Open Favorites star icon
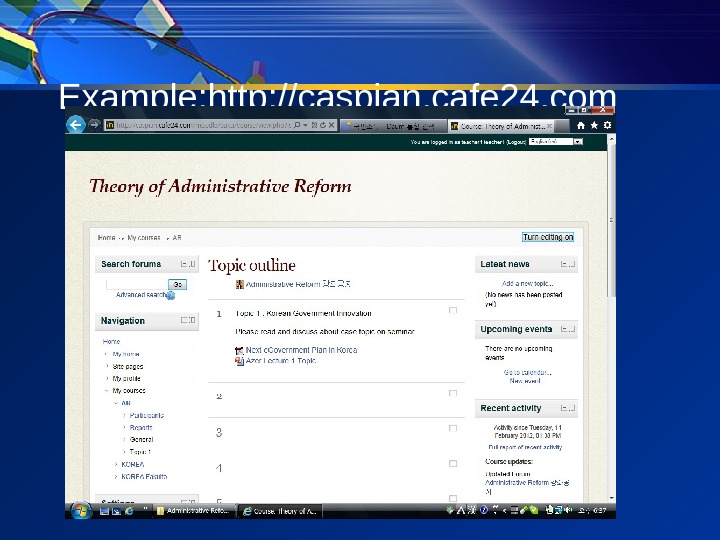This screenshot has width=720, height=540. click(594, 125)
